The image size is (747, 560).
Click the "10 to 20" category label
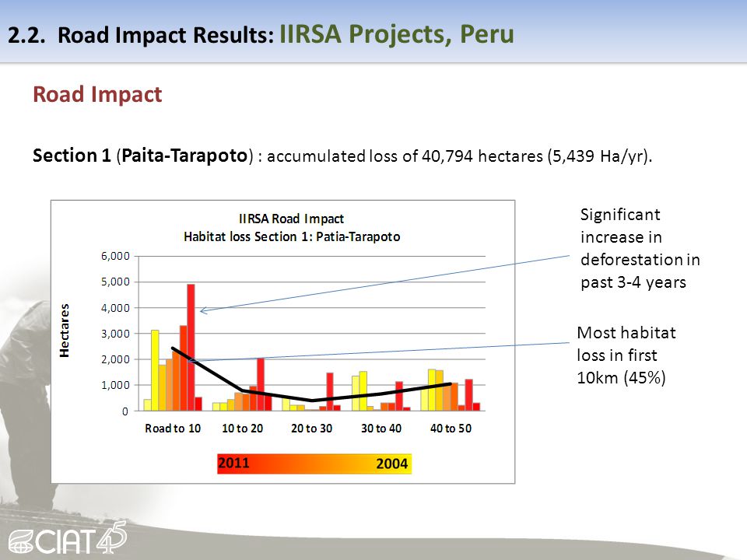[243, 429]
